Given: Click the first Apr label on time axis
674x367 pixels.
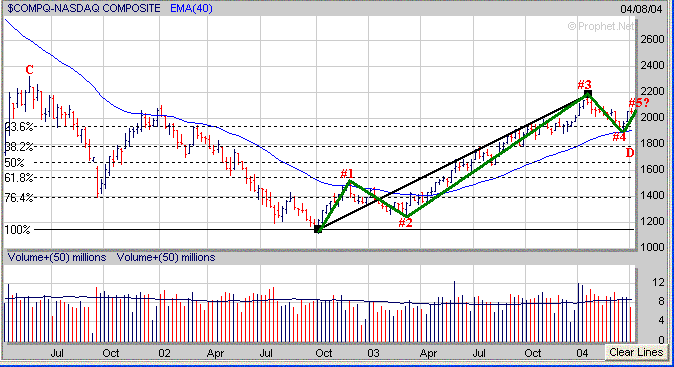Looking at the screenshot, I should (215, 353).
